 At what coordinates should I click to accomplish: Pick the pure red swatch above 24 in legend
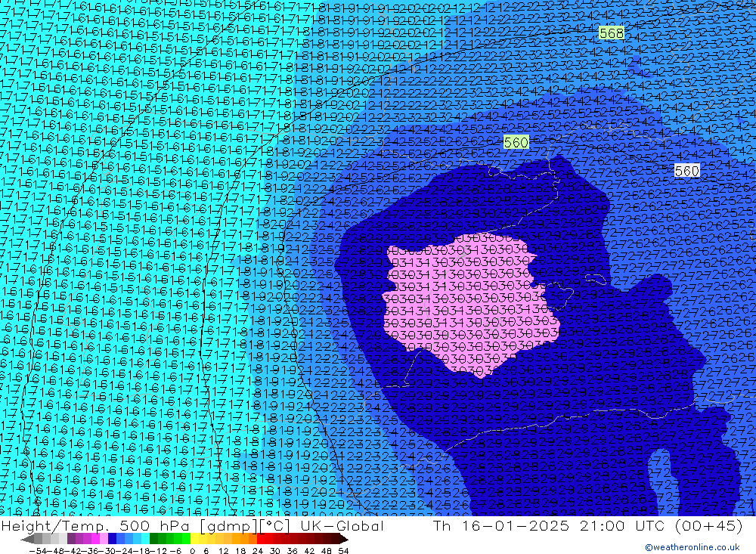point(261,540)
